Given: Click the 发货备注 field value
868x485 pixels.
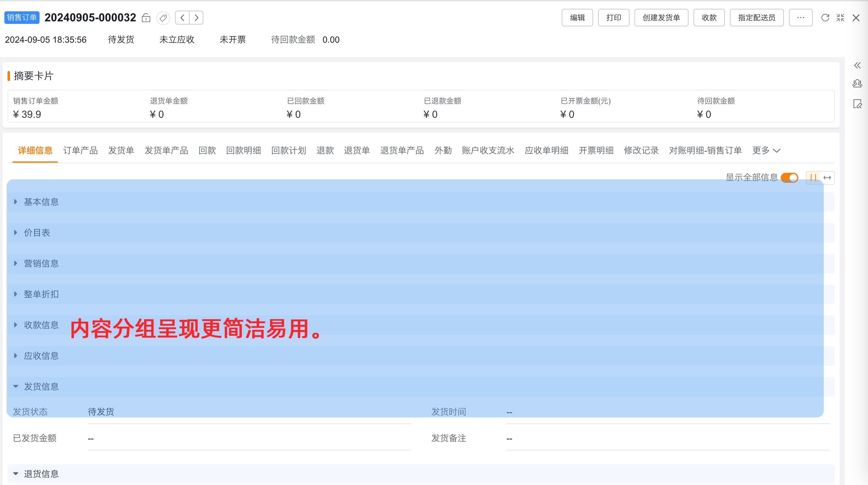Looking at the screenshot, I should pos(667,439).
